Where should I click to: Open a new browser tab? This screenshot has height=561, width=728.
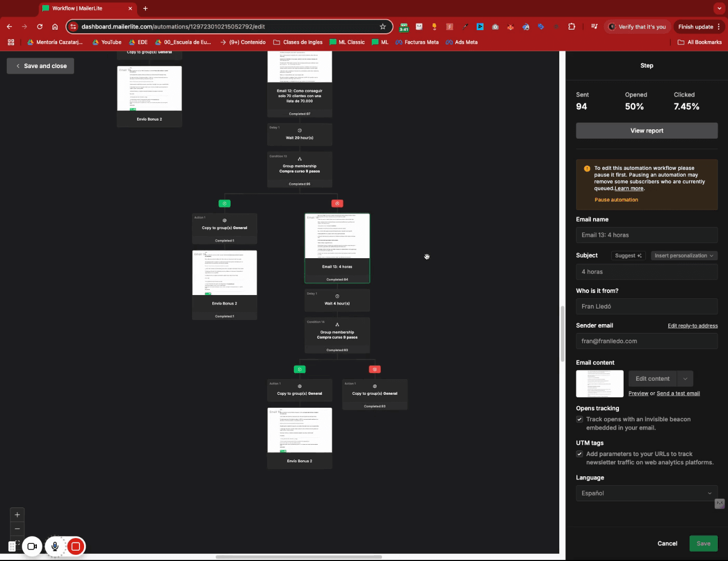pos(145,8)
